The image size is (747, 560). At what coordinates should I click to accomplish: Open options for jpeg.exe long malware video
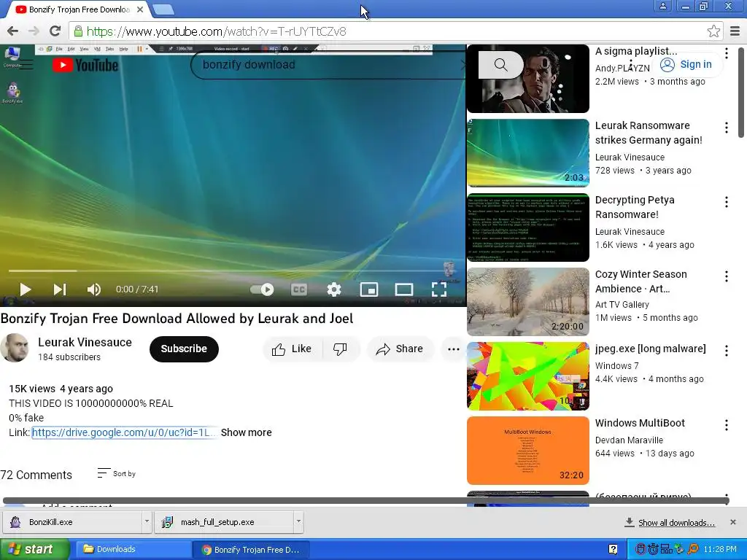[x=726, y=351]
